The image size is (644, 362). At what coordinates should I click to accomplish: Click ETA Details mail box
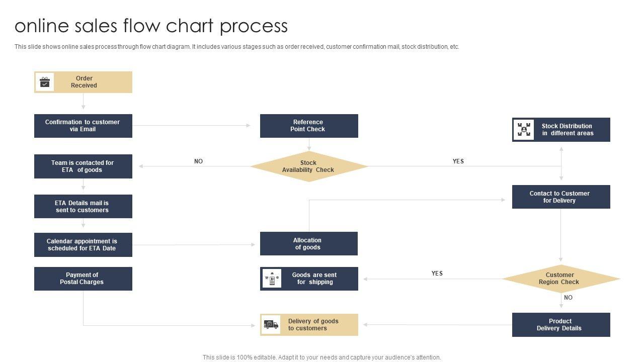(x=83, y=207)
